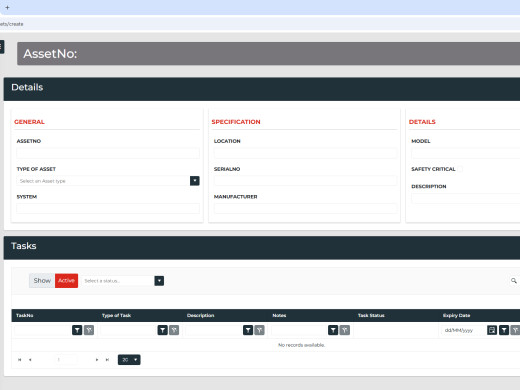Click the Tasks section header

(262, 248)
